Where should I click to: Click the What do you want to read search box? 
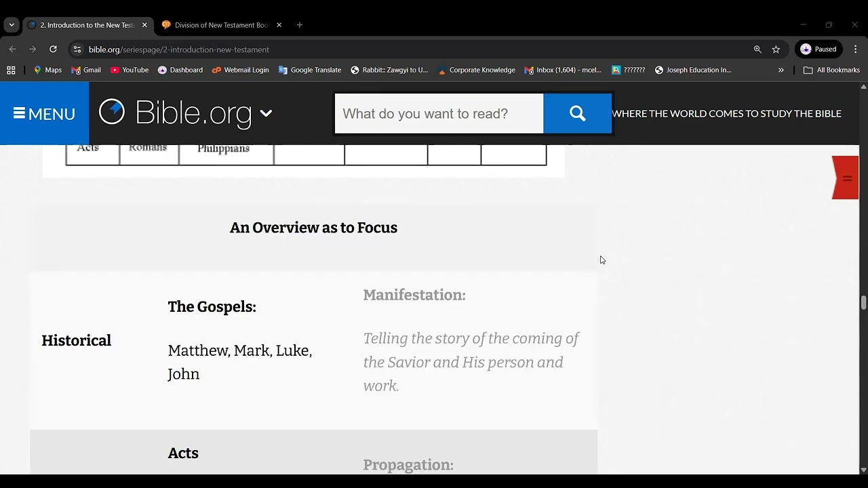point(439,114)
